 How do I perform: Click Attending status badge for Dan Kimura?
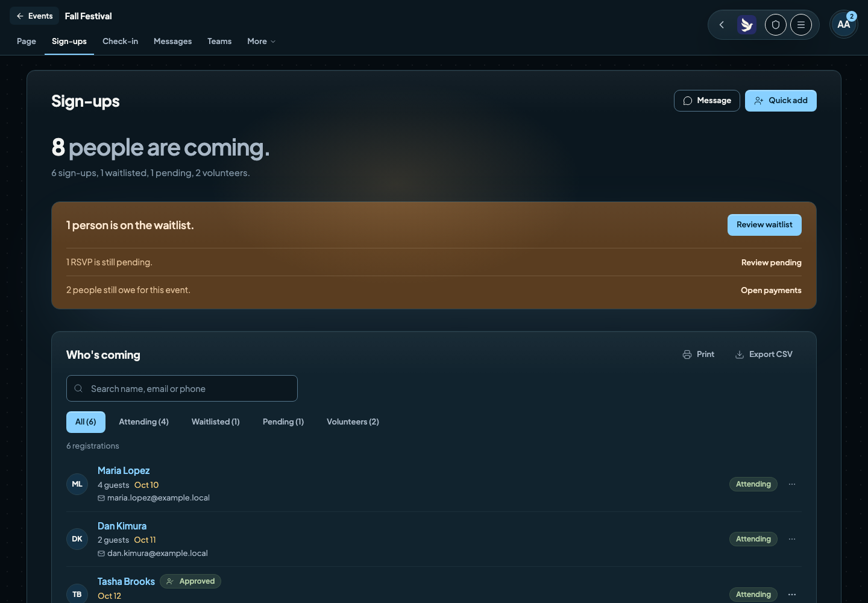[x=753, y=539]
